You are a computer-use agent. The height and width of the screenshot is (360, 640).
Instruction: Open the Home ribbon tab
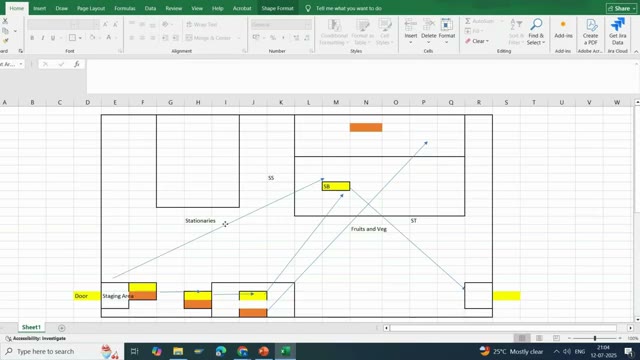[x=16, y=8]
